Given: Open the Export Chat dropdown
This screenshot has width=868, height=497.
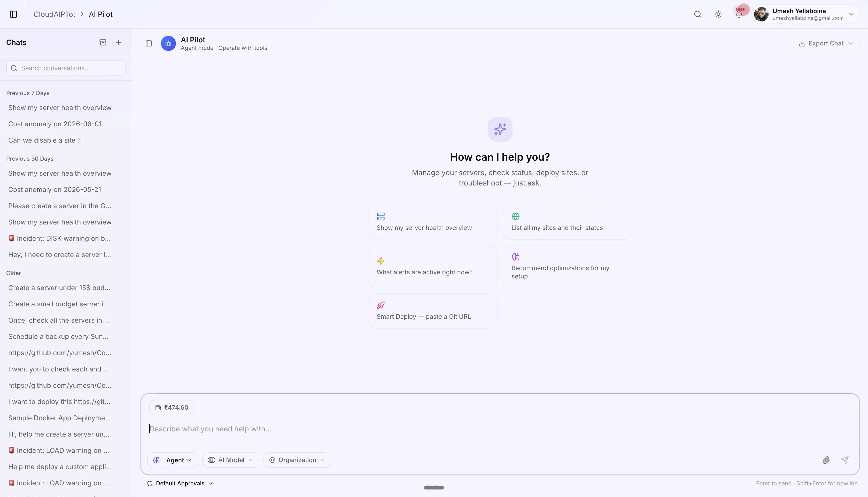Looking at the screenshot, I should pos(826,43).
